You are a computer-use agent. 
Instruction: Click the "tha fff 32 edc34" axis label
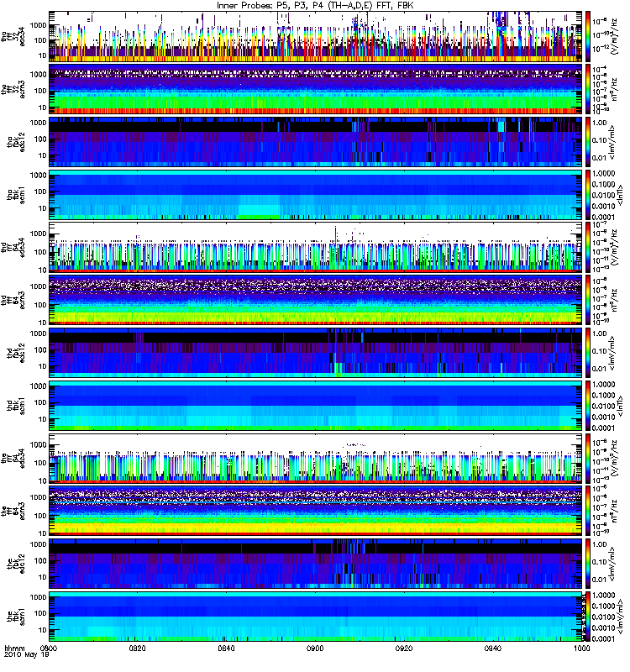[x=13, y=37]
